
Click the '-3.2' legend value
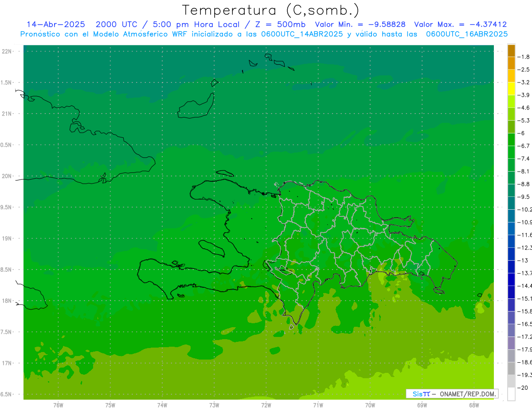point(524,82)
